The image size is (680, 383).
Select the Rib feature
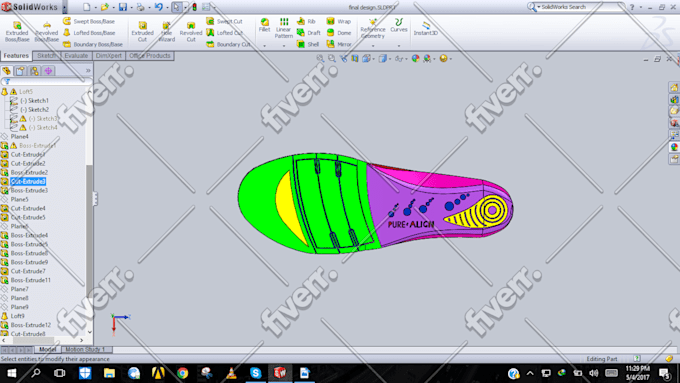coord(306,21)
